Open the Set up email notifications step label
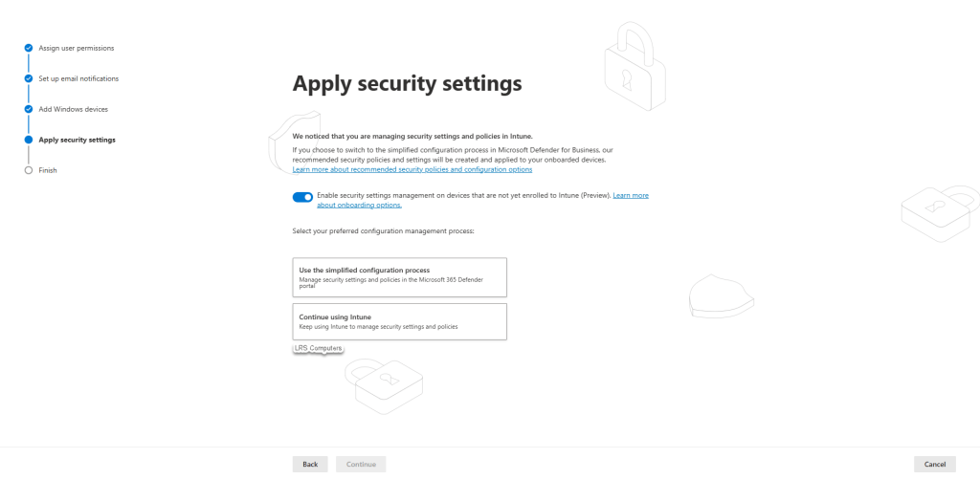980x480 pixels. pyautogui.click(x=78, y=78)
